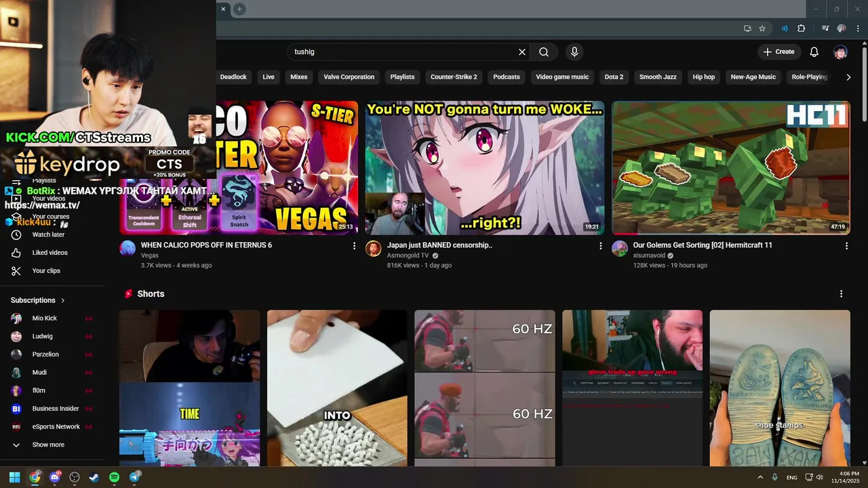868x488 pixels.
Task: Open Telegram from the taskbar
Action: [x=134, y=477]
